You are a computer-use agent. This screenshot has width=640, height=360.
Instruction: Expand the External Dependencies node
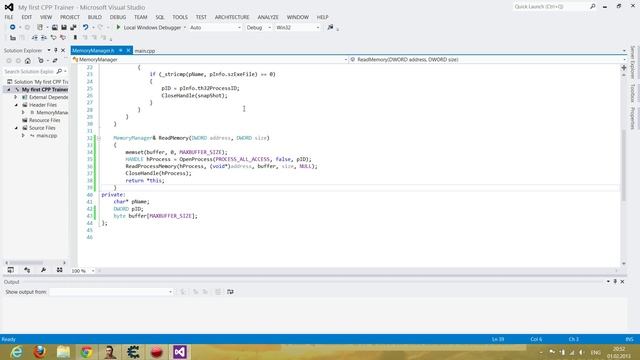click(16, 97)
